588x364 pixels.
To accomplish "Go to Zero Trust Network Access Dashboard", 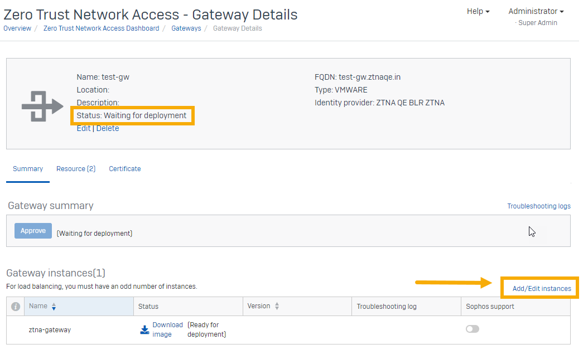I will point(101,28).
